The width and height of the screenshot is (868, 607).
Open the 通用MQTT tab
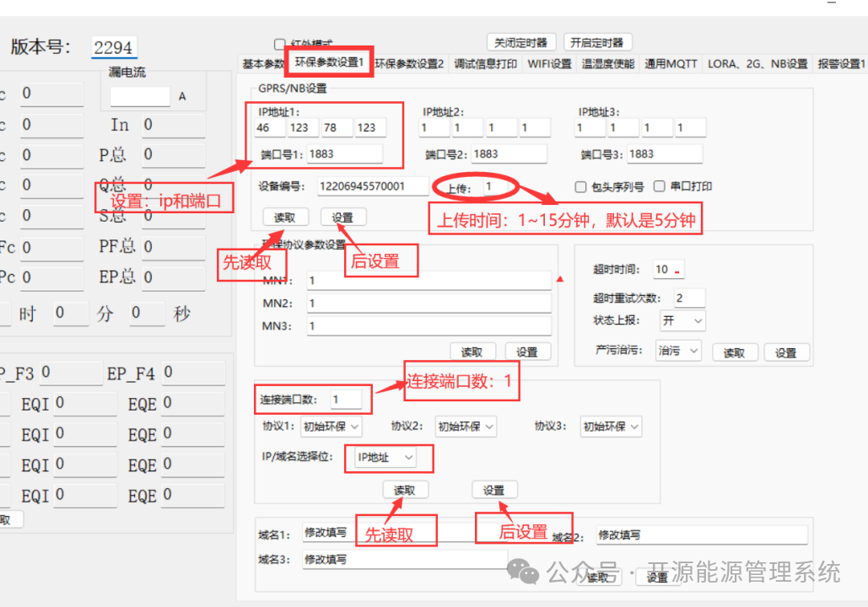click(x=671, y=62)
